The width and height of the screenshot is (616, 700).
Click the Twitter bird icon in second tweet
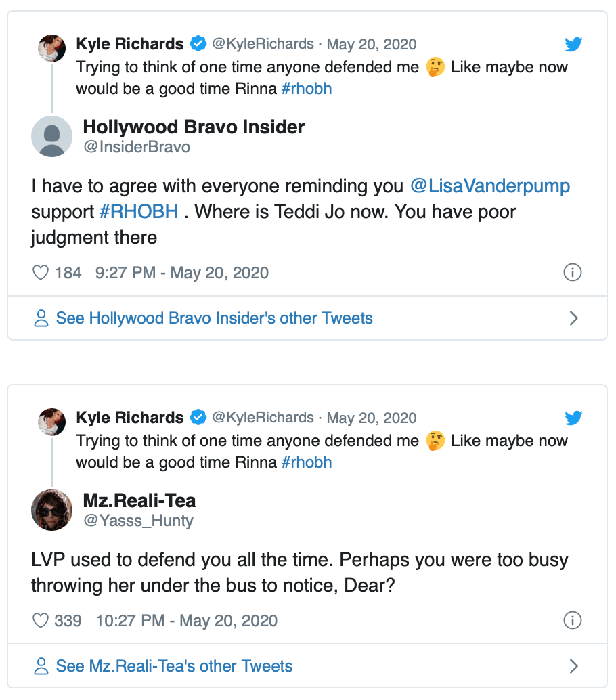click(x=573, y=418)
